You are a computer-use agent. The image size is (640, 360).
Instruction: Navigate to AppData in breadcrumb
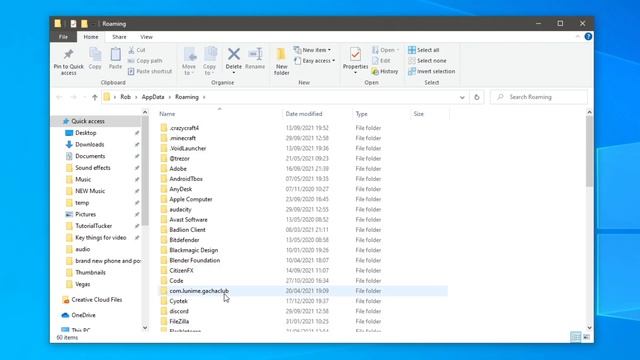(x=153, y=97)
